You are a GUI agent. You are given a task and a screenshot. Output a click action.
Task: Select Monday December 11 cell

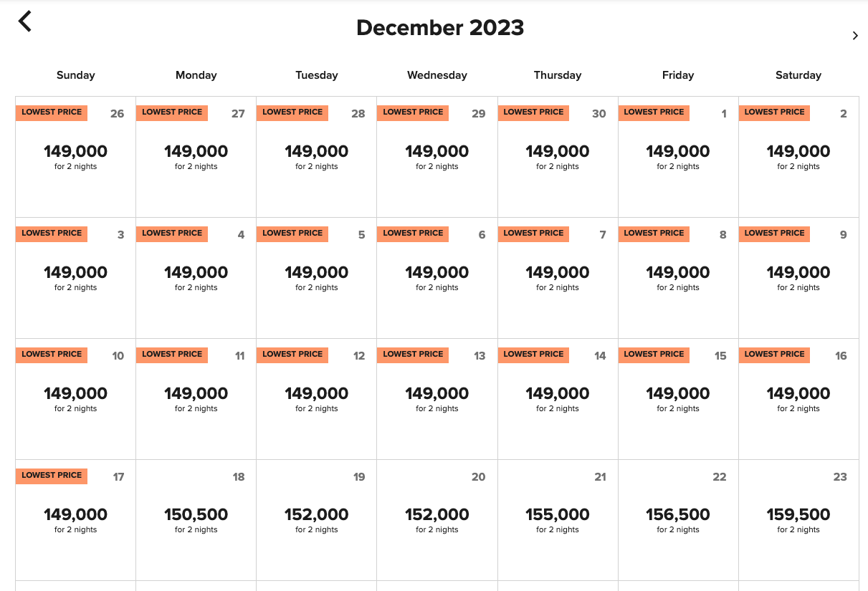[196, 399]
